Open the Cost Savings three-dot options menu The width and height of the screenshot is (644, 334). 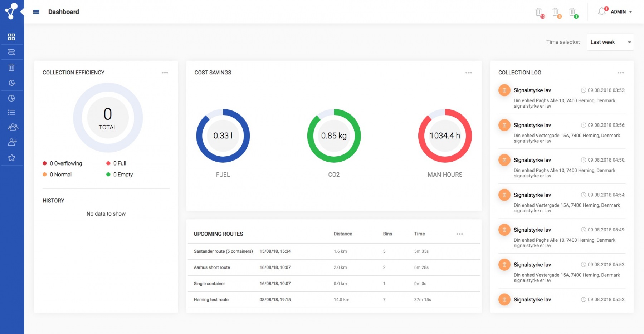point(469,73)
